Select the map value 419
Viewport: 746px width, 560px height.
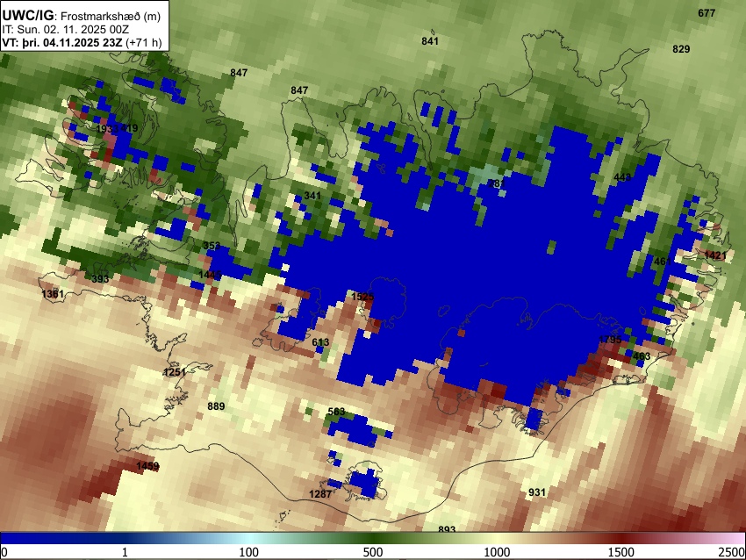pos(129,128)
